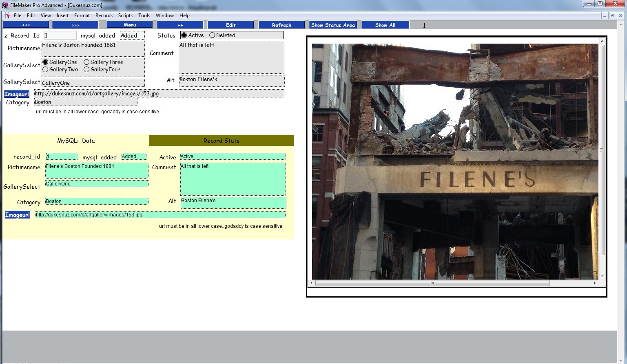The image size is (627, 364).
Task: Open the Insert menu
Action: (62, 15)
